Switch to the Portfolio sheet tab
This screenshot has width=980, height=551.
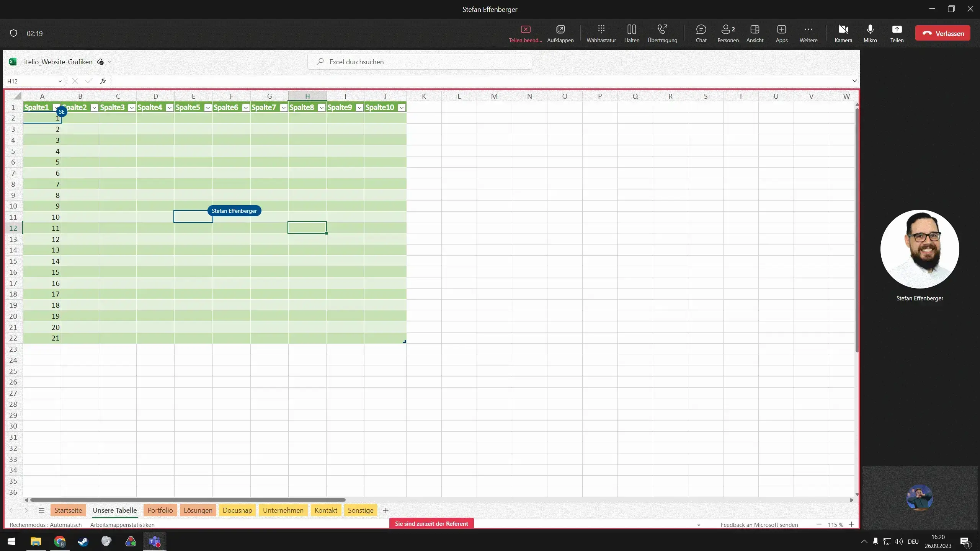tap(160, 510)
